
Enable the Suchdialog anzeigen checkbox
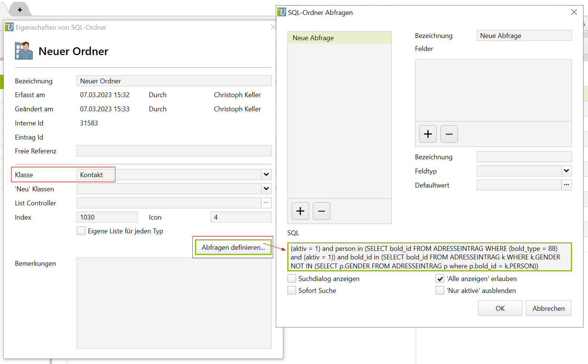pos(292,278)
